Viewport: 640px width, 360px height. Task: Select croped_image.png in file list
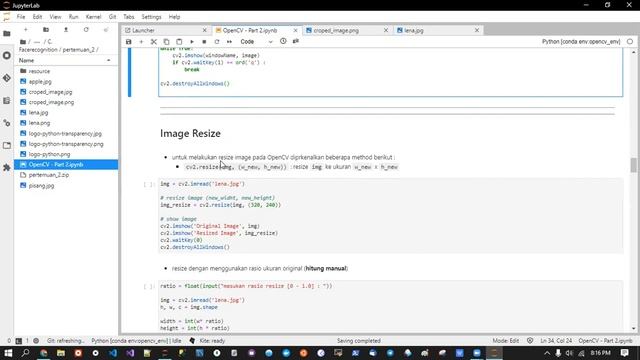point(66,102)
